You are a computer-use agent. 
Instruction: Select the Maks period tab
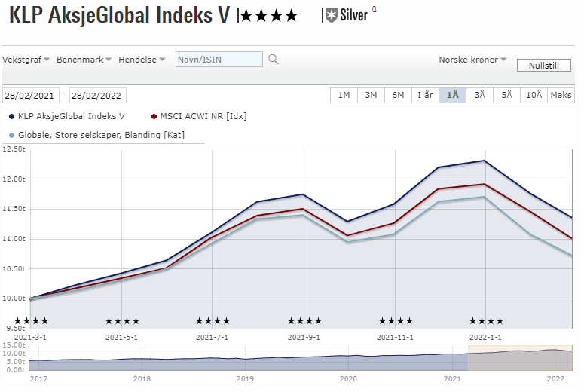coord(561,95)
